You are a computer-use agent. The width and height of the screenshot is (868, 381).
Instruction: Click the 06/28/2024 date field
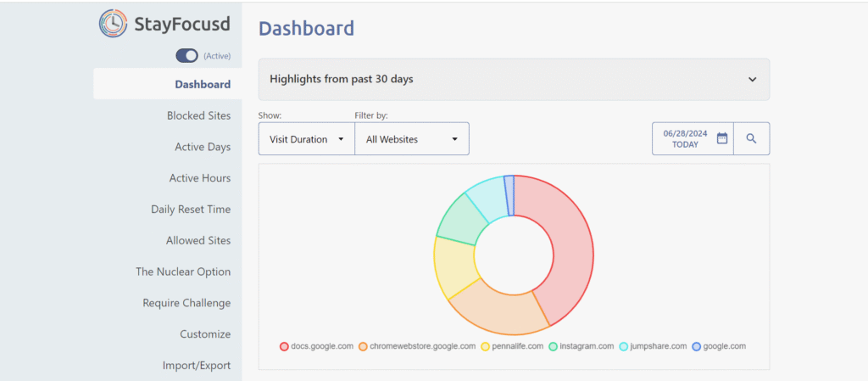pyautogui.click(x=685, y=138)
